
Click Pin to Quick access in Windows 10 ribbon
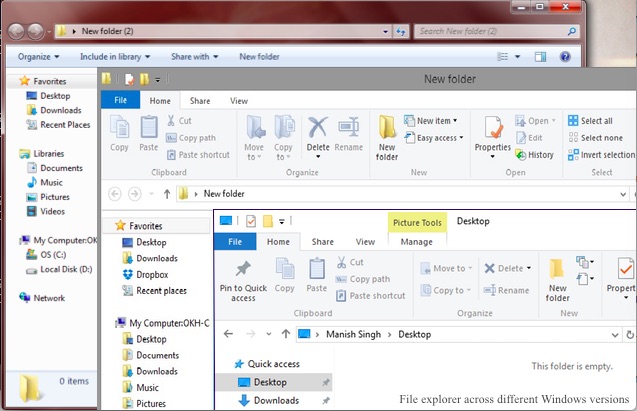(243, 281)
